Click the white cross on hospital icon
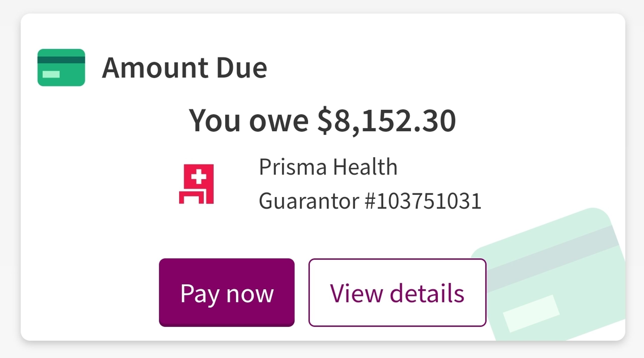The height and width of the screenshot is (358, 644). 199,176
